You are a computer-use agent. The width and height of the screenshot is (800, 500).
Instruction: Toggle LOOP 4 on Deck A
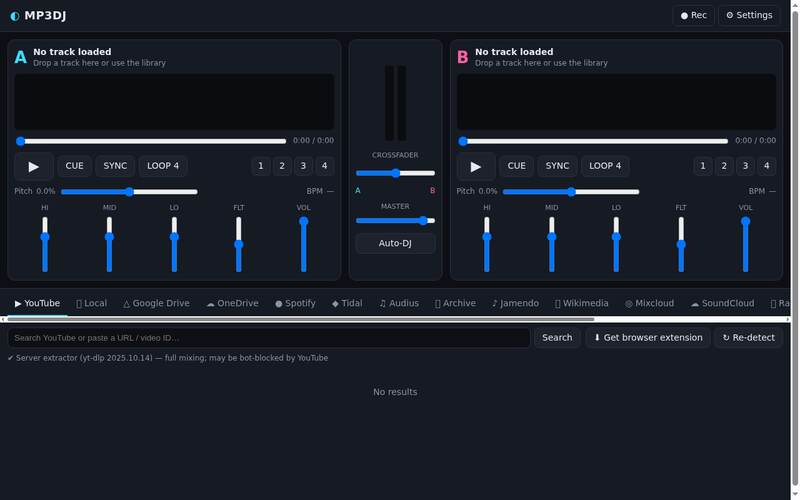click(163, 166)
